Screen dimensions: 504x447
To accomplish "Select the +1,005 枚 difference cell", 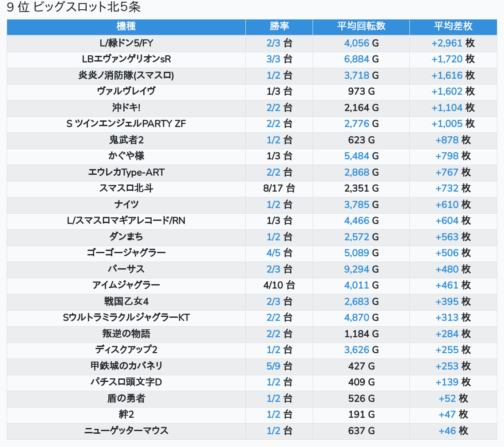I will pyautogui.click(x=453, y=123).
